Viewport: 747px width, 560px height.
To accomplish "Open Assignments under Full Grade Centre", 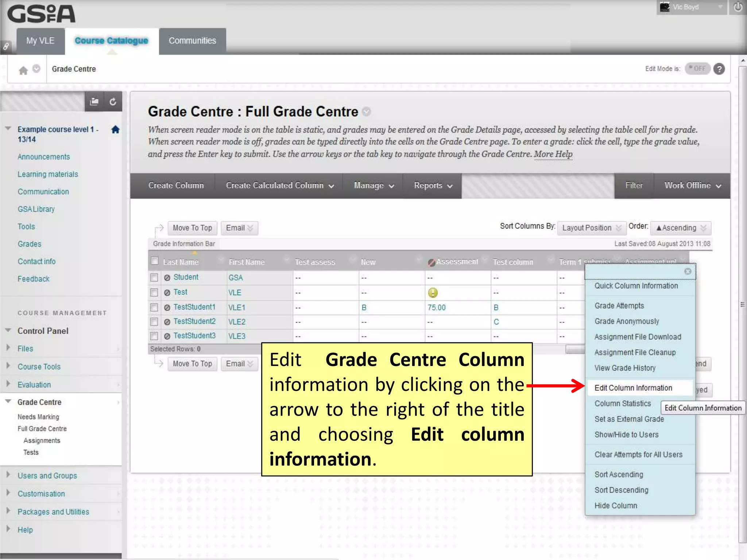I will click(x=42, y=440).
